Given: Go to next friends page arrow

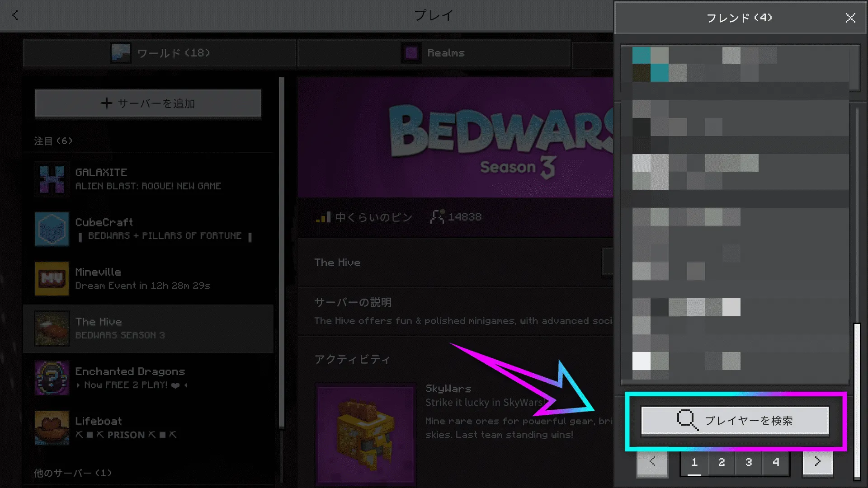Looking at the screenshot, I should pyautogui.click(x=817, y=462).
